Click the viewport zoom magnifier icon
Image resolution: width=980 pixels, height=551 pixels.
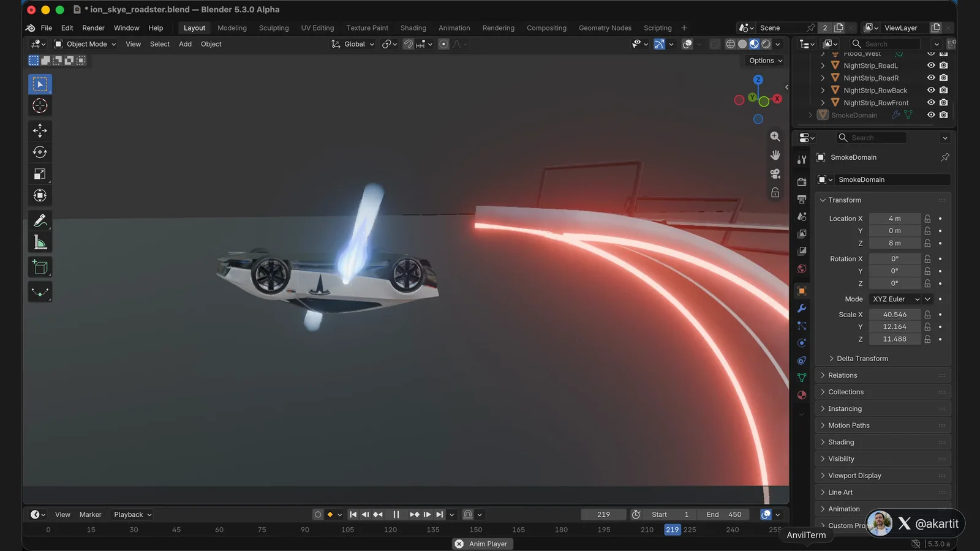click(x=775, y=137)
